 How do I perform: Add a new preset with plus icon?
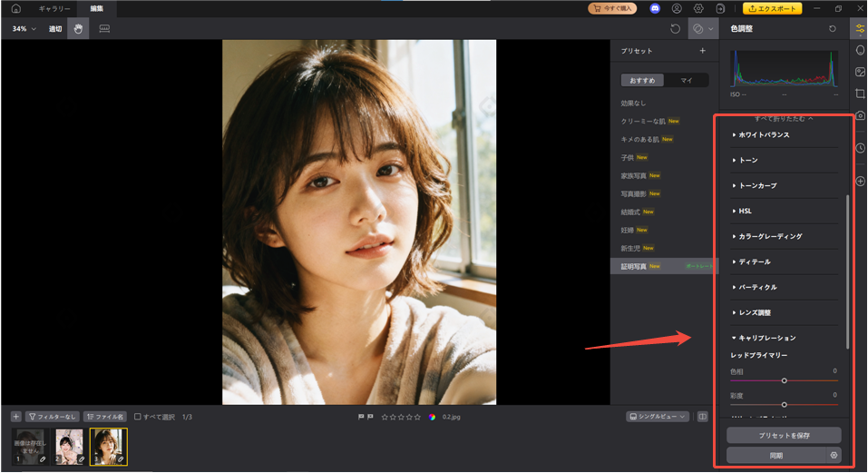703,51
